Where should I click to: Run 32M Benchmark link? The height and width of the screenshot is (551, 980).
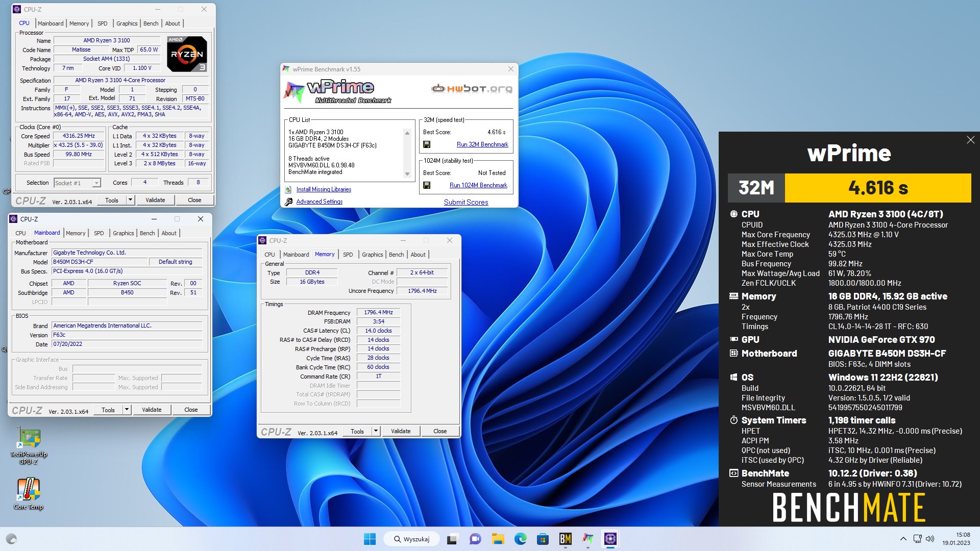click(482, 144)
